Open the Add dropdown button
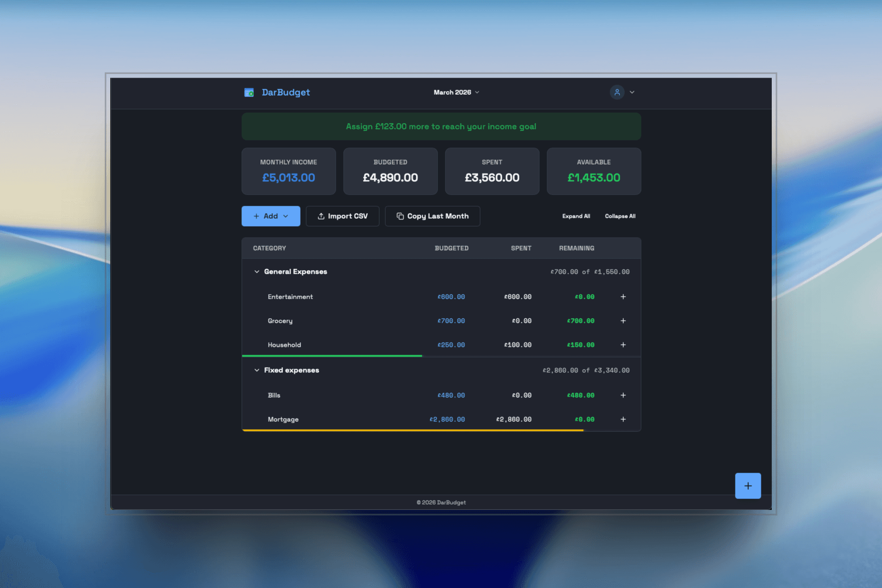Screen dimensions: 882x588 [x=271, y=216]
